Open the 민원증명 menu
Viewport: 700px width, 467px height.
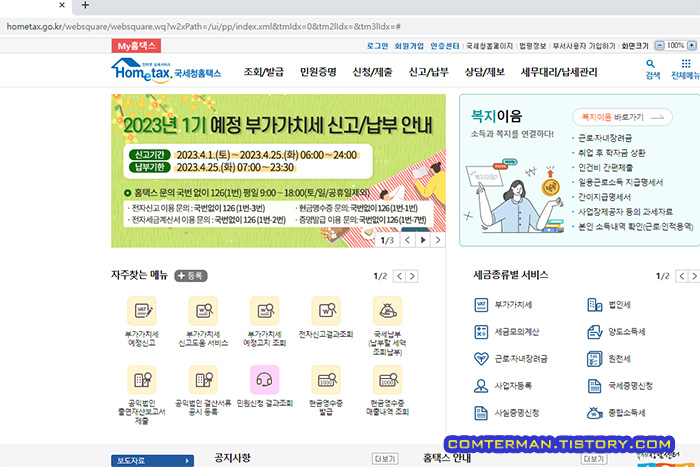point(318,72)
